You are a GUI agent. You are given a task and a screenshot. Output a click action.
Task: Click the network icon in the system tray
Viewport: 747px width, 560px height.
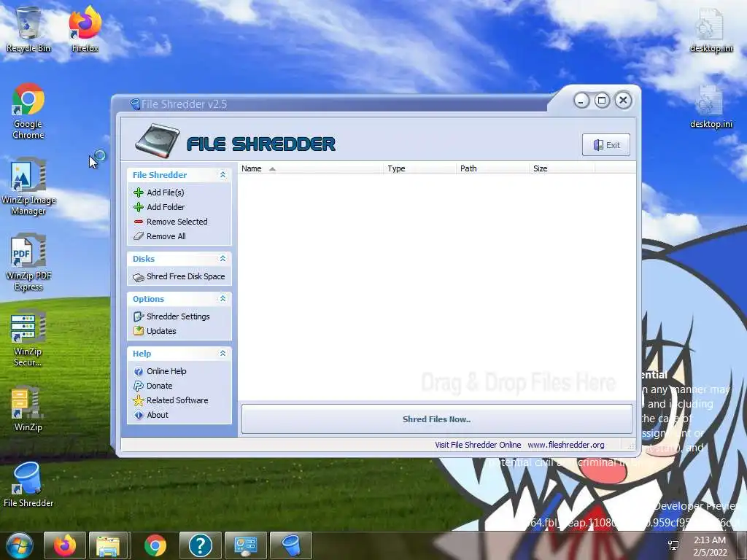[x=673, y=545]
